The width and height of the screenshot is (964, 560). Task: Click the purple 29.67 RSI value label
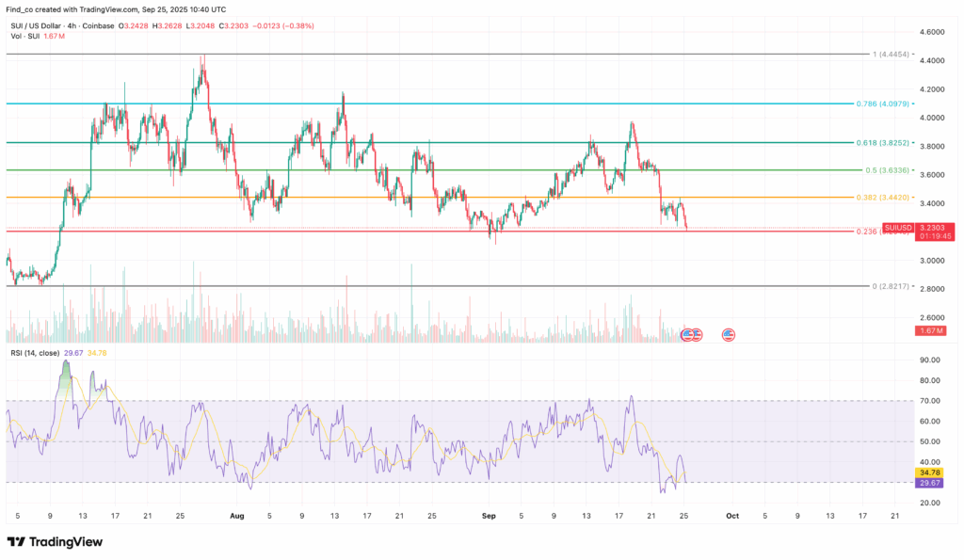928,483
